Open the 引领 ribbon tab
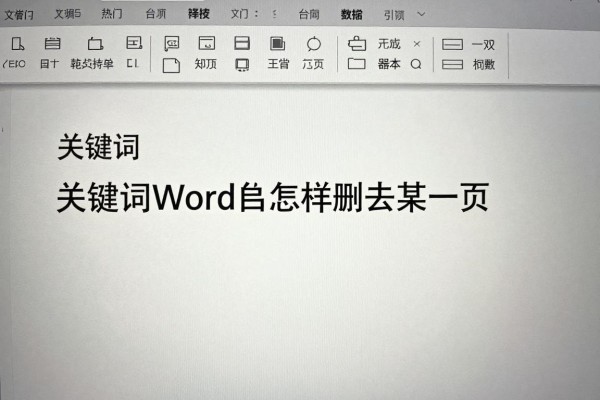Viewport: 600px width, 400px height. pyautogui.click(x=394, y=15)
